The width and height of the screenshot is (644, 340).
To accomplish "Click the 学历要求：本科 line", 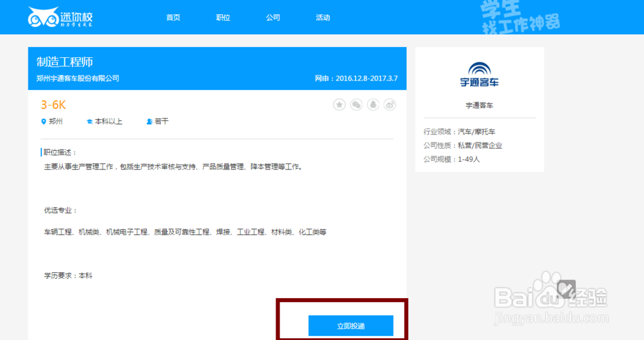I will pyautogui.click(x=68, y=276).
